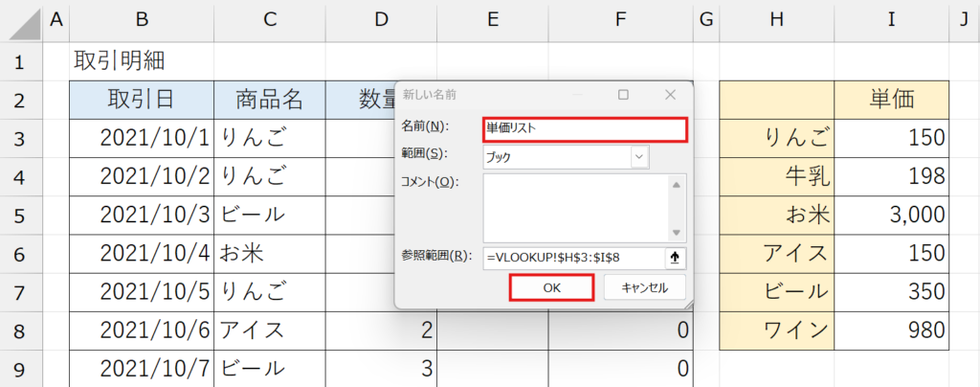Select the cell with date 2021/10/5
980x387 pixels.
coord(142,292)
